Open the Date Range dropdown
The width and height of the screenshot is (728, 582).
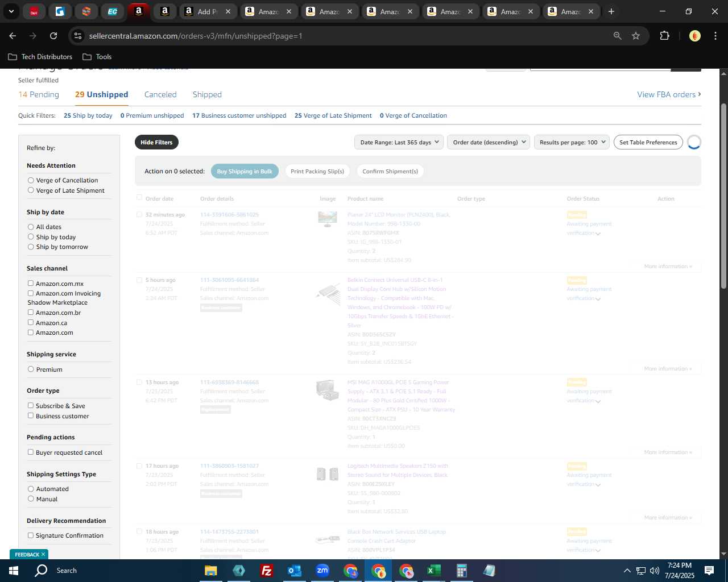click(399, 142)
